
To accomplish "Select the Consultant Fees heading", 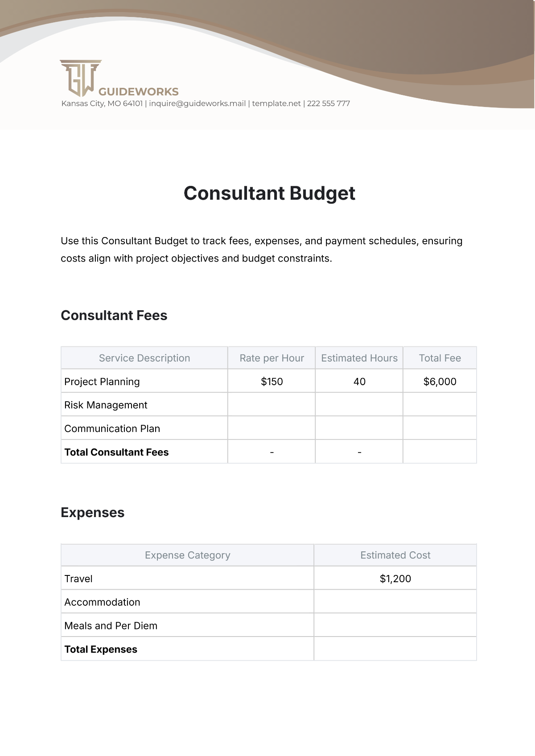I will [x=114, y=316].
